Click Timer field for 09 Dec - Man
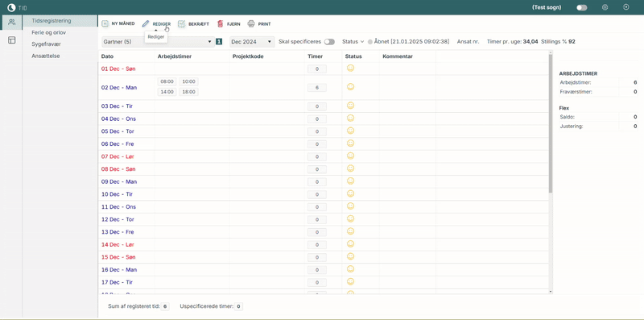This screenshot has height=320, width=644. click(317, 182)
